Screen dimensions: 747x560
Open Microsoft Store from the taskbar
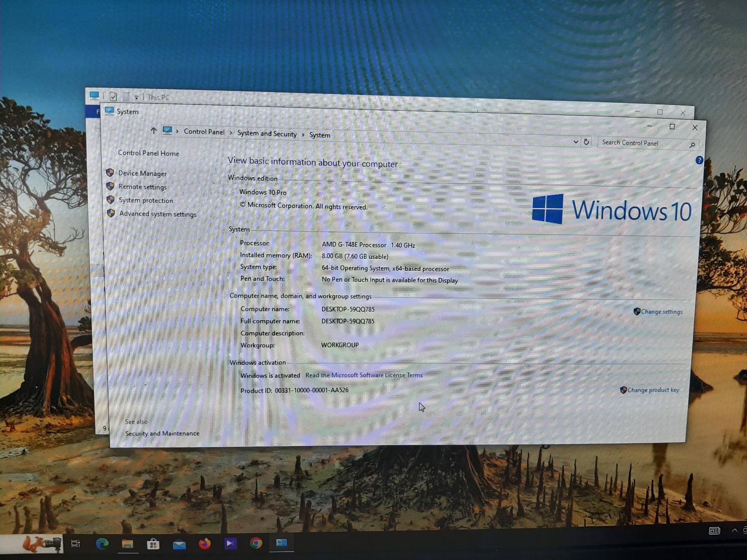153,544
